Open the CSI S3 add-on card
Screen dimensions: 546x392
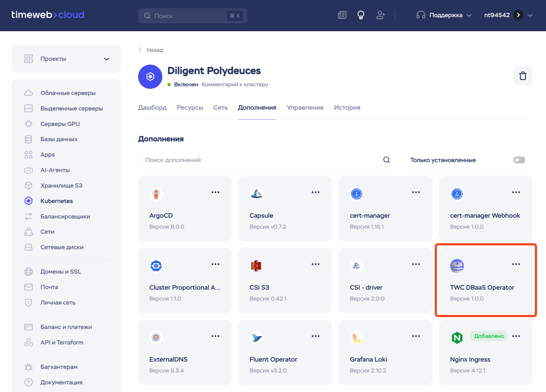(285, 280)
